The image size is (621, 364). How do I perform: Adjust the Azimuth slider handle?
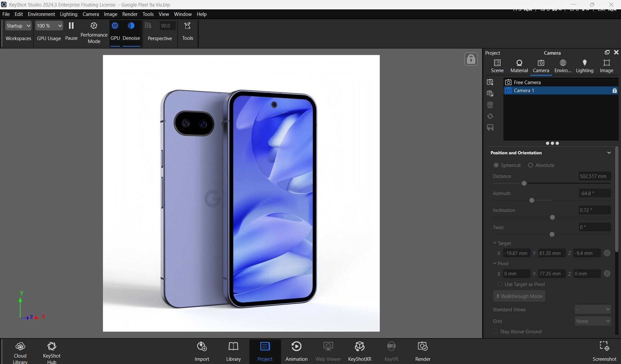[532, 201]
